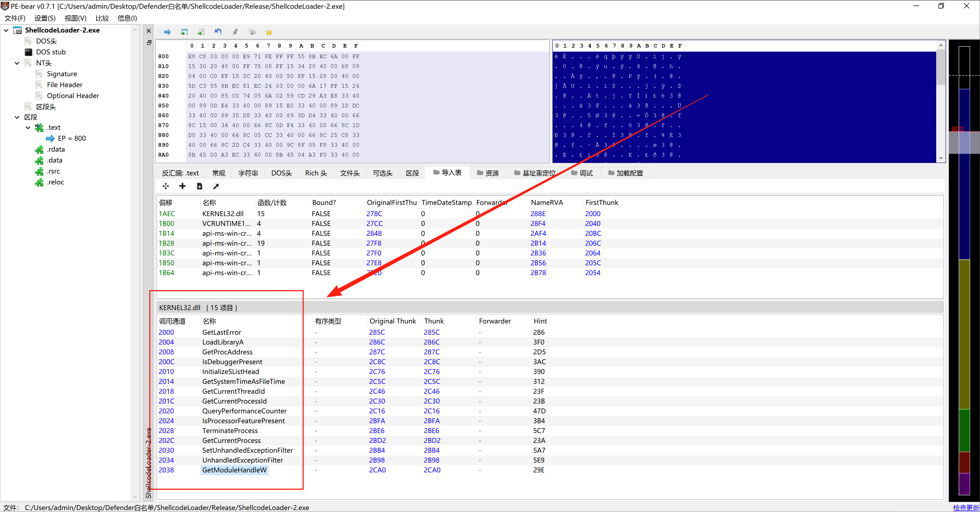This screenshot has height=512, width=980.
Task: Click the hex view scrollbar down arrow
Action: (x=941, y=158)
